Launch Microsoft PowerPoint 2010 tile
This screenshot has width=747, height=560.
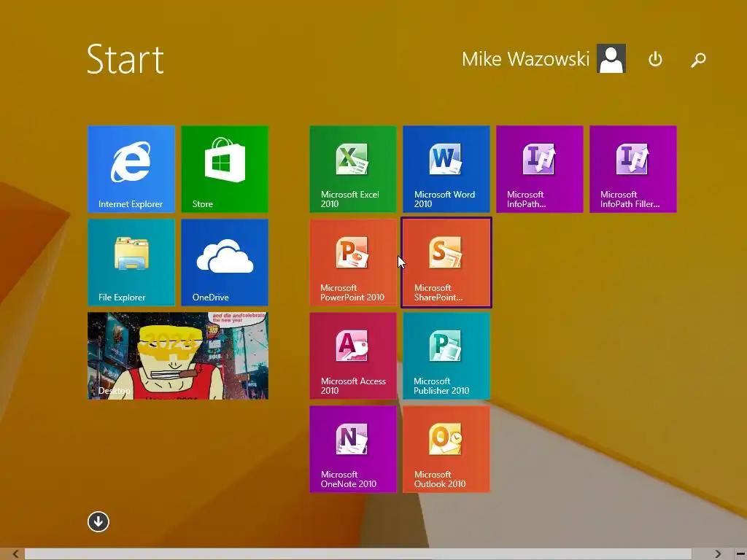pyautogui.click(x=353, y=262)
